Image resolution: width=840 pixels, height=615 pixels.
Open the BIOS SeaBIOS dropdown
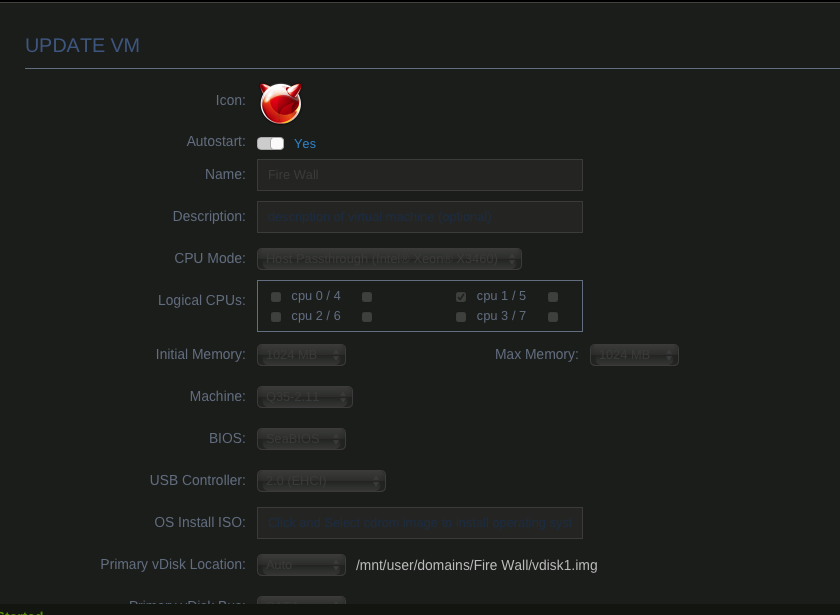[x=302, y=439]
